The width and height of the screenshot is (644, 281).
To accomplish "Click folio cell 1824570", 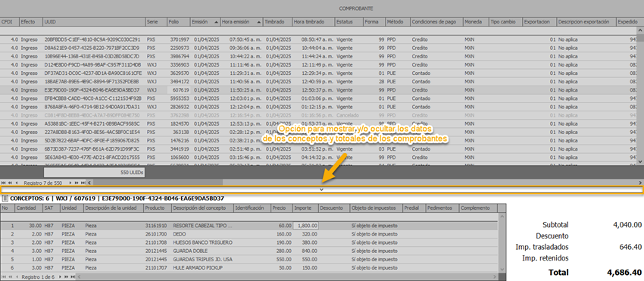I will point(180,123).
